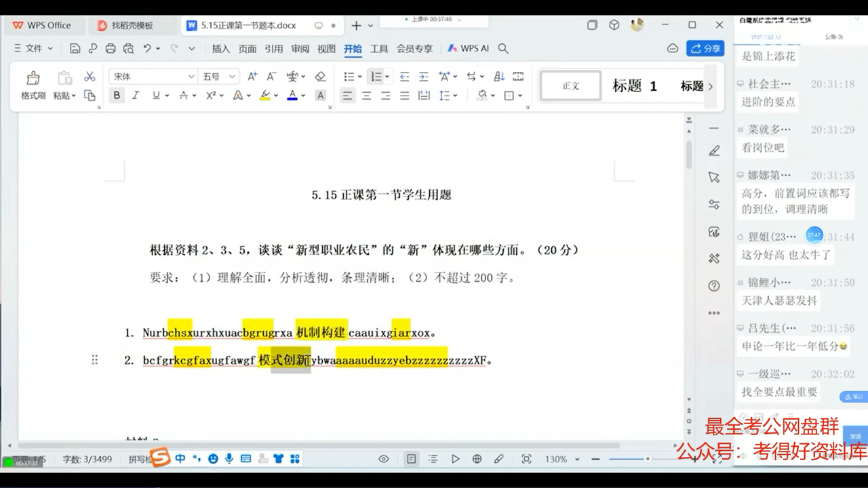868x488 pixels.
Task: Click Sogou input method S logo
Action: click(160, 458)
